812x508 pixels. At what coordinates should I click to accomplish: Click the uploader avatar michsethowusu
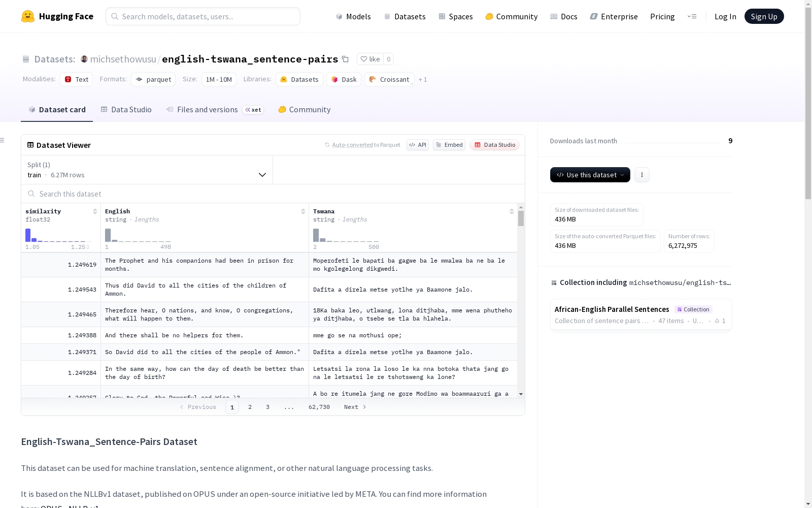(x=84, y=59)
